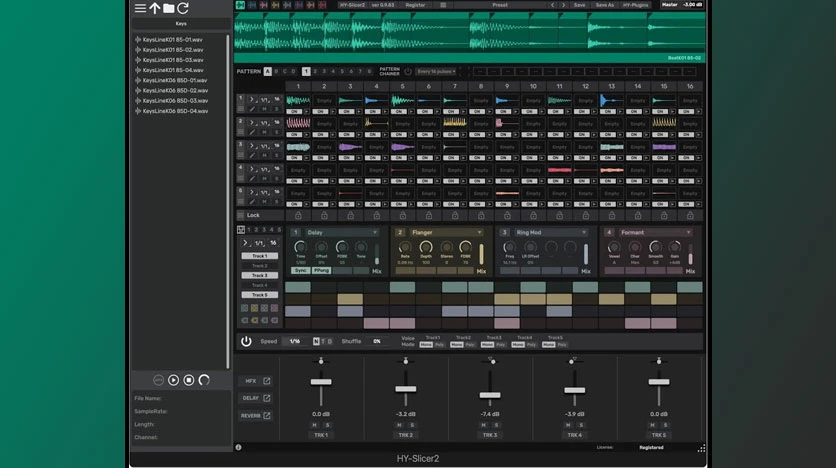The image size is (836, 468).
Task: Click the effect sequencer direction arrow
Action: click(x=245, y=243)
